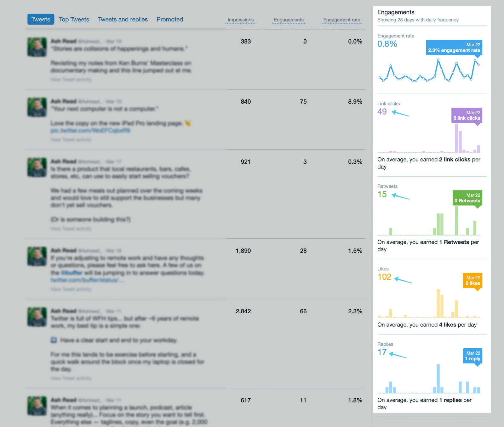
Task: Click the 1,890 impressions value
Action: click(243, 251)
